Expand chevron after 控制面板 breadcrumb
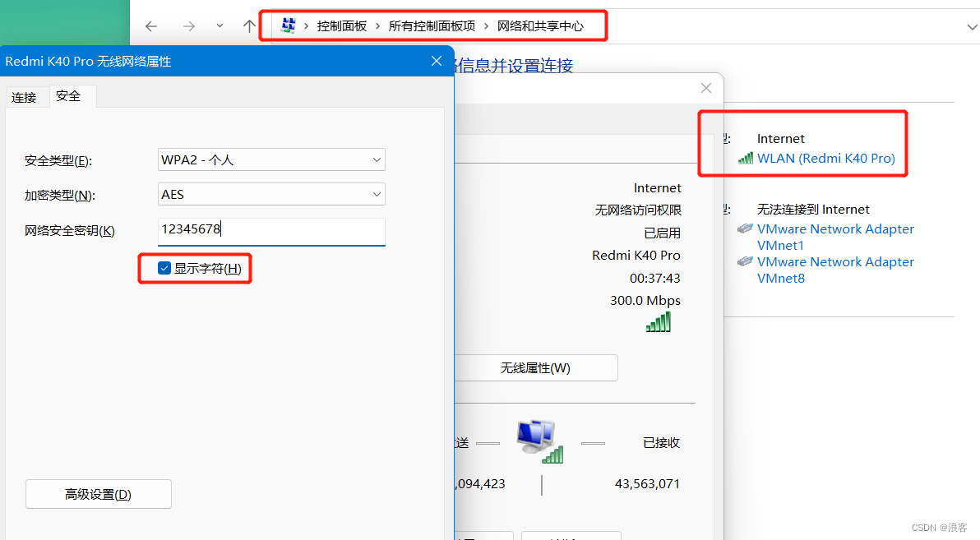Screen dimensions: 980x540 pyautogui.click(x=378, y=26)
